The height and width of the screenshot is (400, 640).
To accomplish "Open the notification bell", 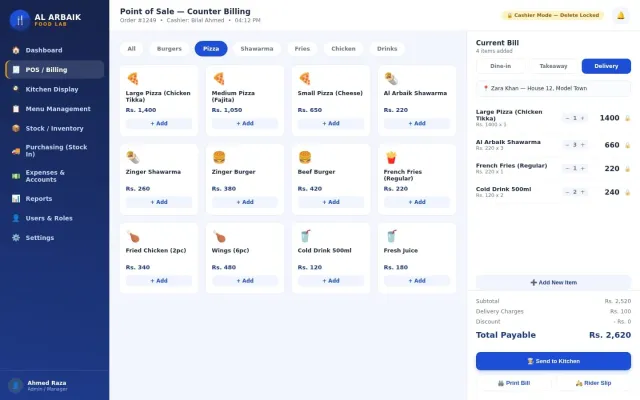I will 621,16.
